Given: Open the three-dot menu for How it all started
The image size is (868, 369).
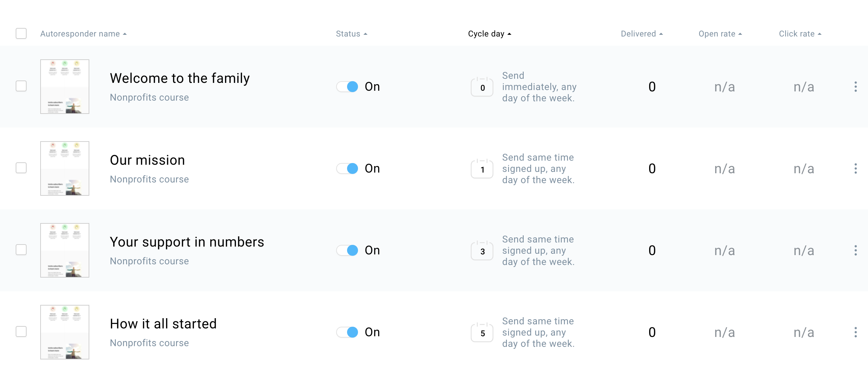Looking at the screenshot, I should click(856, 332).
